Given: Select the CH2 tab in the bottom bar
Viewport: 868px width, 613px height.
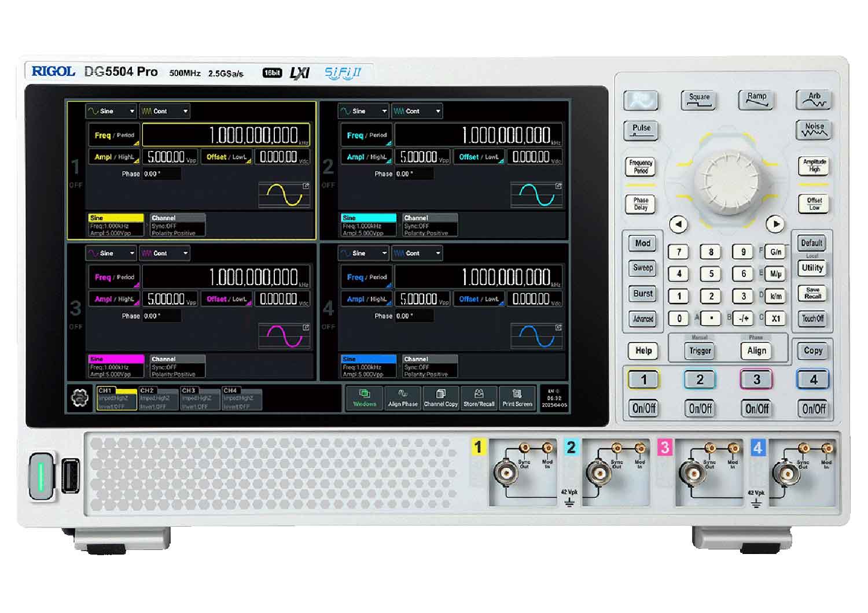Looking at the screenshot, I should pyautogui.click(x=158, y=398).
